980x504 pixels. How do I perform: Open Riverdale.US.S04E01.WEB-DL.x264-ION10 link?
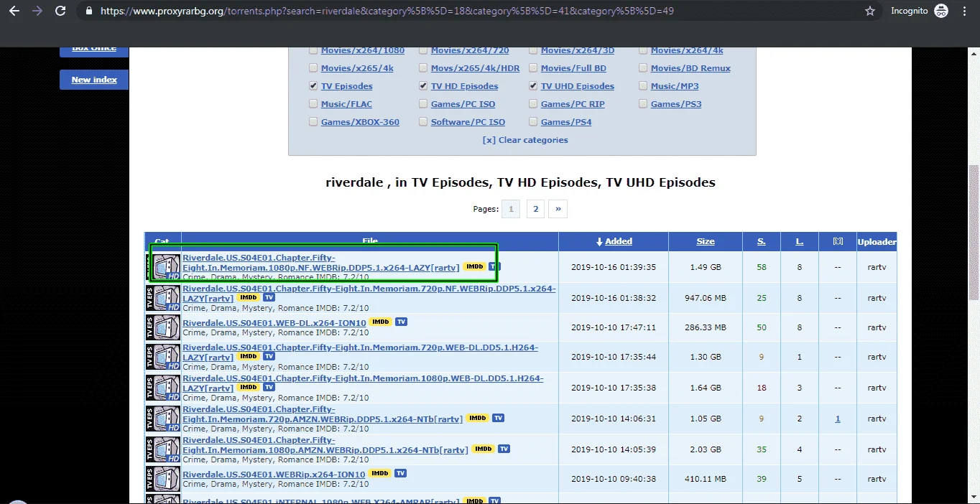coord(274,322)
